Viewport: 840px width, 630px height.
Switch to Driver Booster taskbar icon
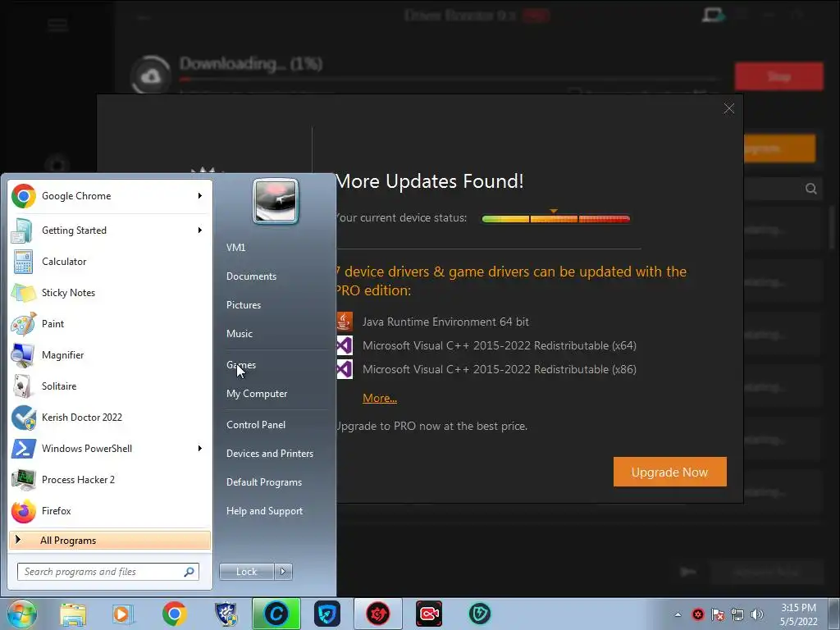pos(377,614)
